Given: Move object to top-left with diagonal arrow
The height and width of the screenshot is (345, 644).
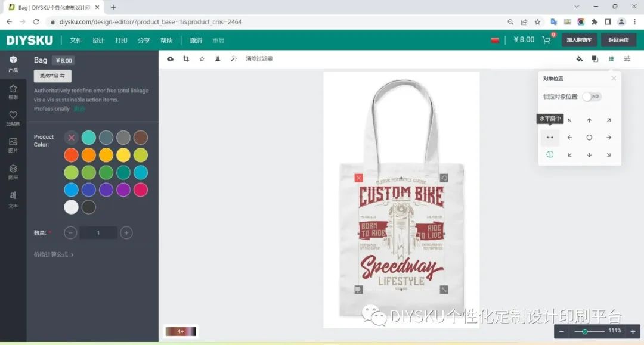Looking at the screenshot, I should 569,120.
